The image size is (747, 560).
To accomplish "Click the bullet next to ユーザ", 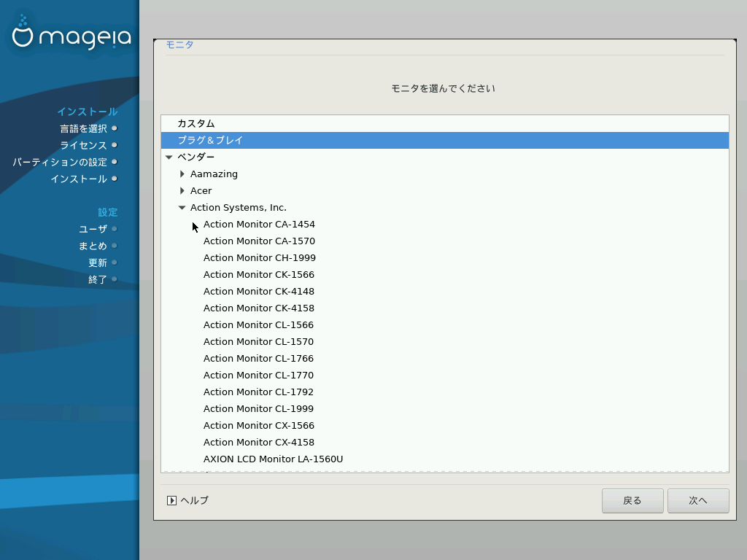I will click(115, 228).
